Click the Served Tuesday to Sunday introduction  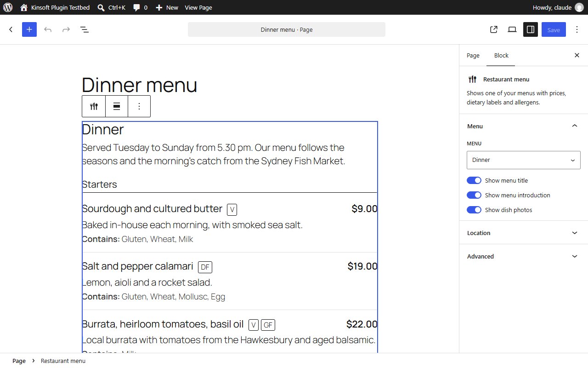click(214, 155)
